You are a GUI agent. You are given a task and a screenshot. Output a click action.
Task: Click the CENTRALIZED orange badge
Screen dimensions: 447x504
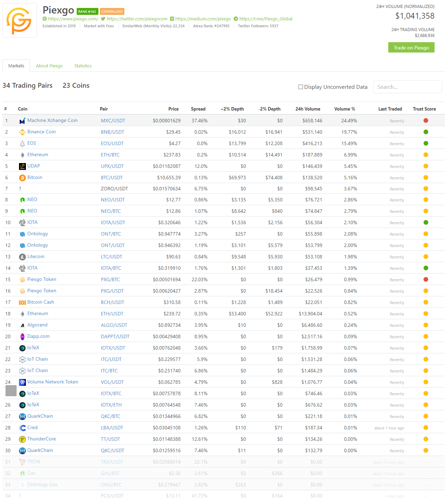[112, 12]
